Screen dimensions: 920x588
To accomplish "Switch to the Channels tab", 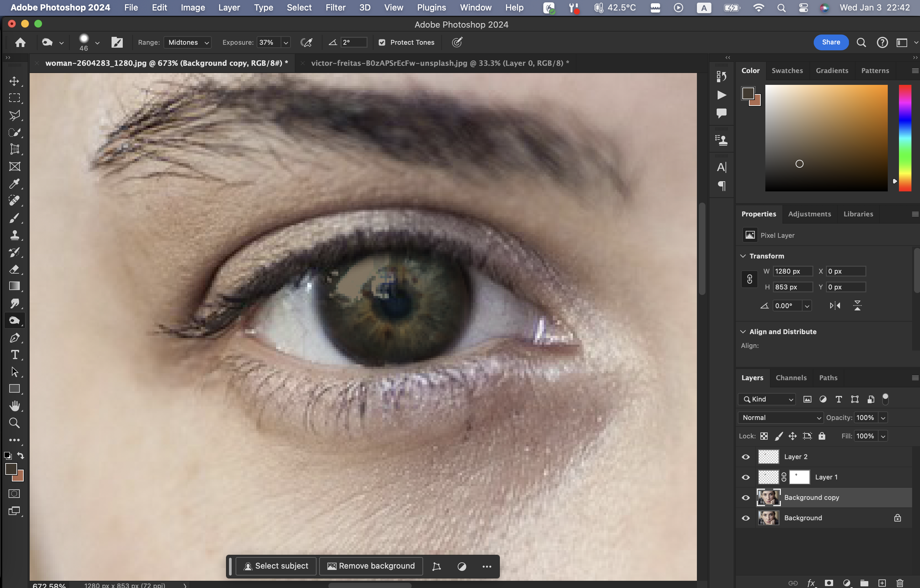I will (791, 378).
